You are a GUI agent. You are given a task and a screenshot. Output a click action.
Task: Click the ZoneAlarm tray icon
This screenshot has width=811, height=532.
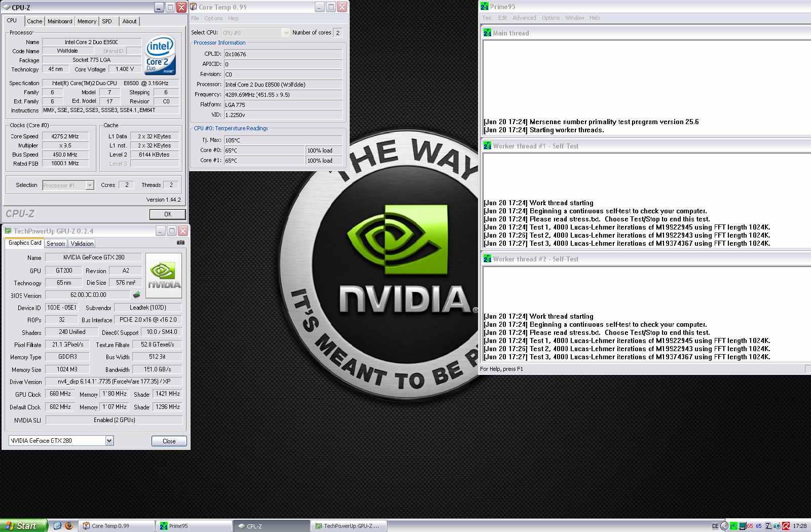(x=768, y=526)
